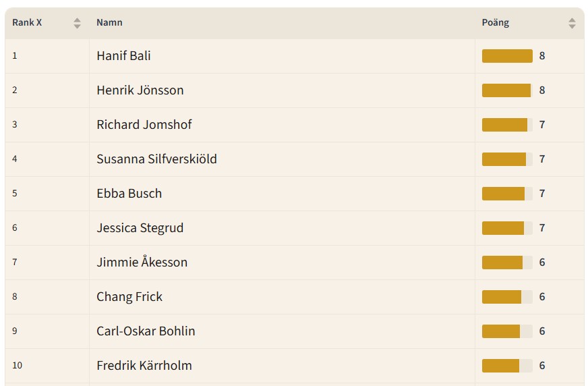Select Fredrik Kärrholm's row name

click(x=144, y=366)
